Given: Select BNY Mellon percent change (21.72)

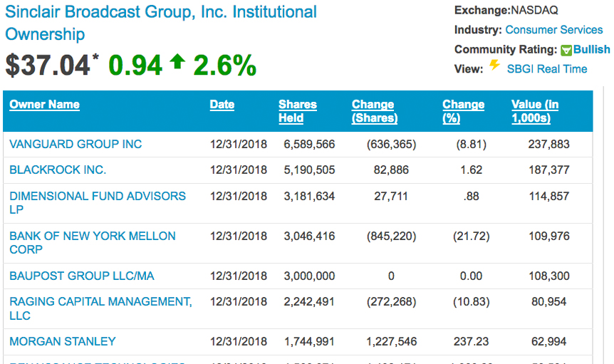Looking at the screenshot, I should 471,236.
